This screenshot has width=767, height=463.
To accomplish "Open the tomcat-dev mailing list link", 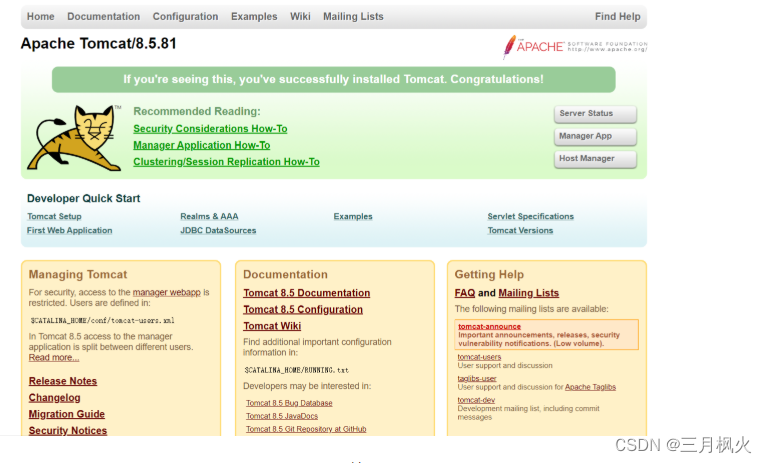I will coord(476,400).
